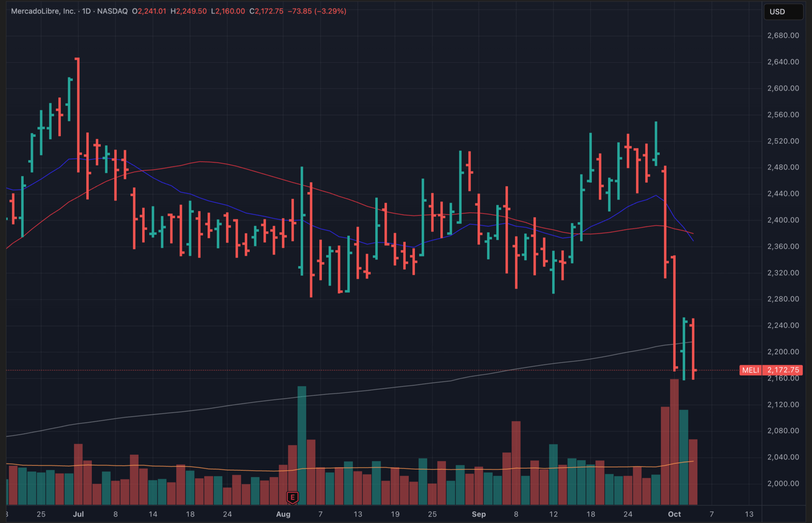Click the high value H2,249.50

pos(188,11)
